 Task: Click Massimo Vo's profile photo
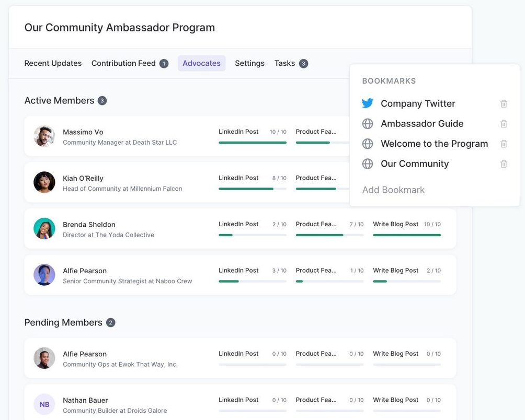[44, 136]
